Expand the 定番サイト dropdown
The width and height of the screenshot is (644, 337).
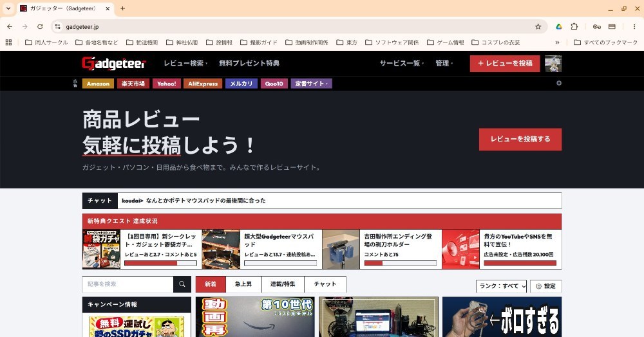(x=311, y=84)
